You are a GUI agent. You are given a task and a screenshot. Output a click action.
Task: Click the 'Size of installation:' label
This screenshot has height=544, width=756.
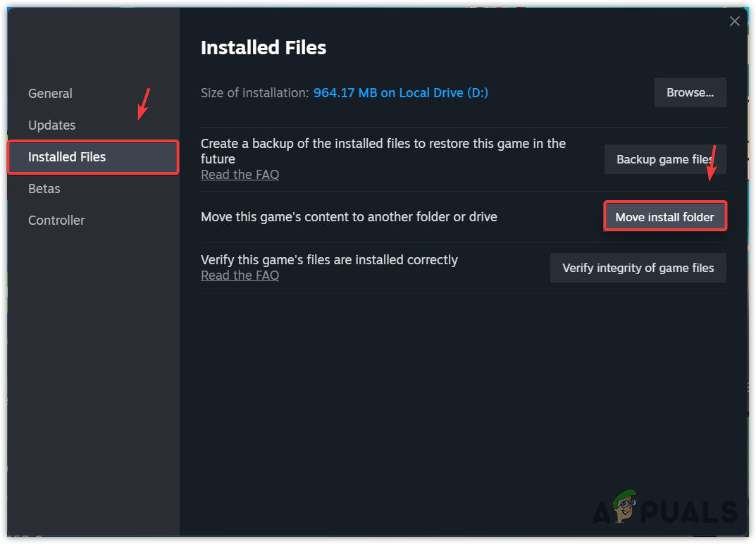(254, 93)
